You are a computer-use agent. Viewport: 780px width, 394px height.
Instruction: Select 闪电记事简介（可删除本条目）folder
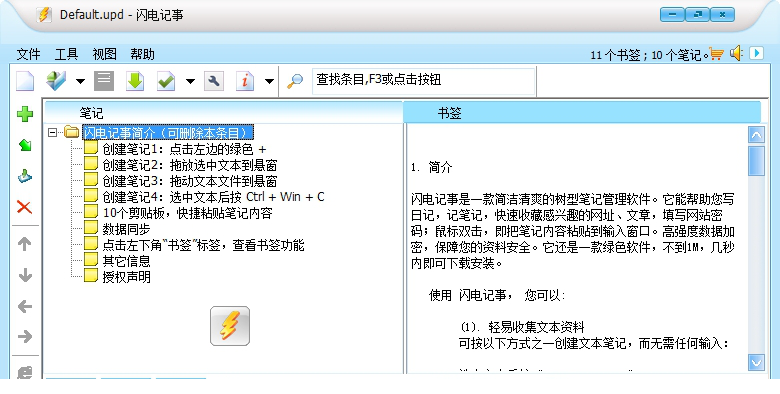coord(168,132)
